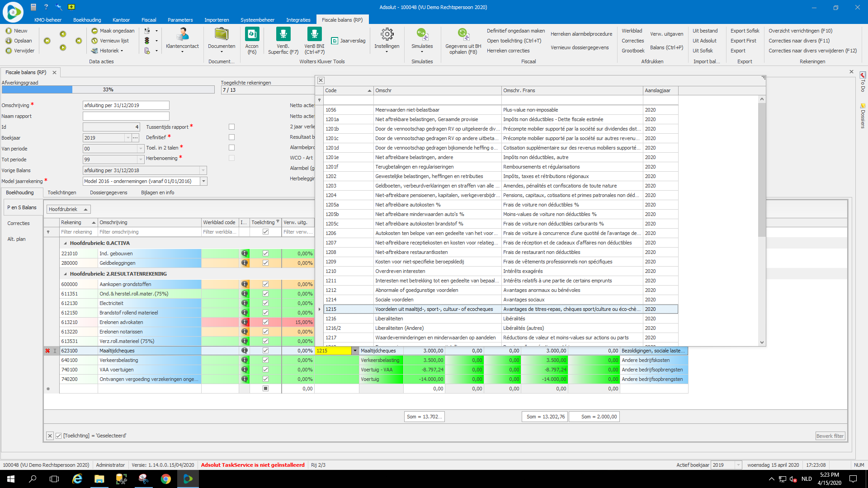Enable the Definitief checkbox
The height and width of the screenshot is (488, 868).
pos(232,137)
